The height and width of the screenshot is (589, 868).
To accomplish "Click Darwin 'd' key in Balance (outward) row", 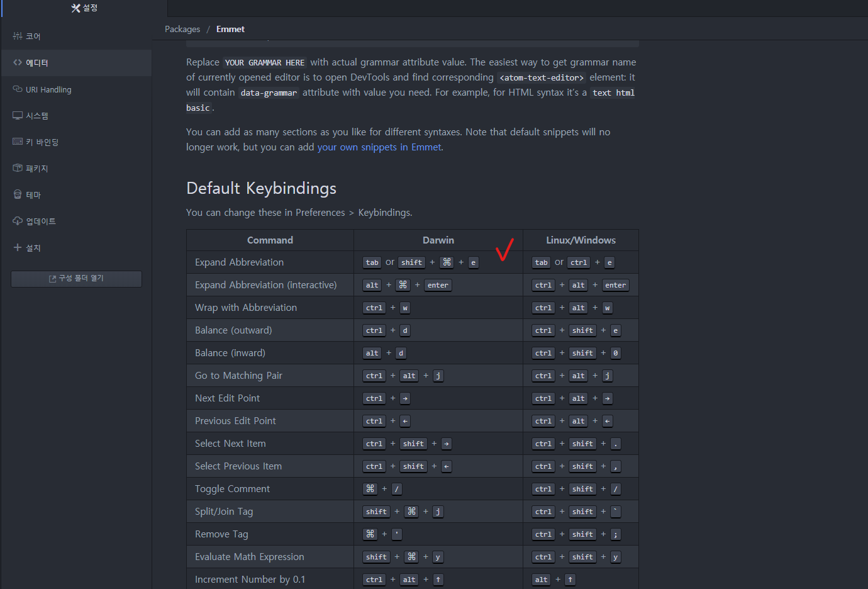I will 405,330.
